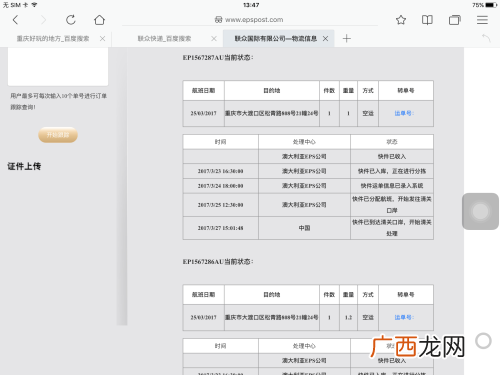The height and width of the screenshot is (375, 500).
Task: Tap the golden 开始跟踪 button
Action: point(58,135)
